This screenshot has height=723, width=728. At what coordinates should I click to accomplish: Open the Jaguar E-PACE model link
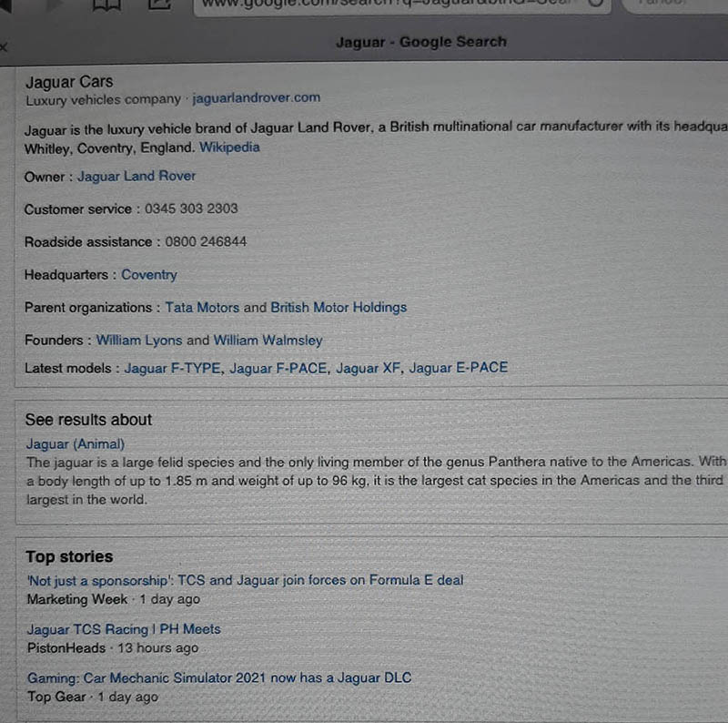point(459,368)
